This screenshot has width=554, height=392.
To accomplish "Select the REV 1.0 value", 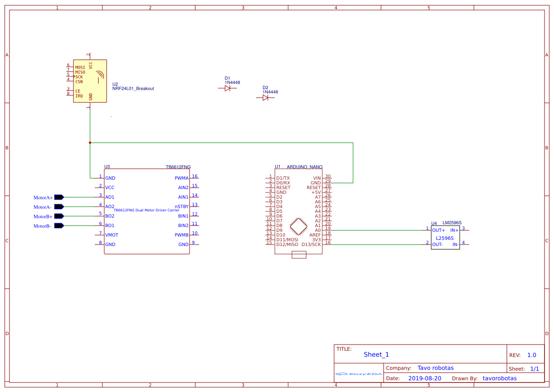I will [532, 355].
